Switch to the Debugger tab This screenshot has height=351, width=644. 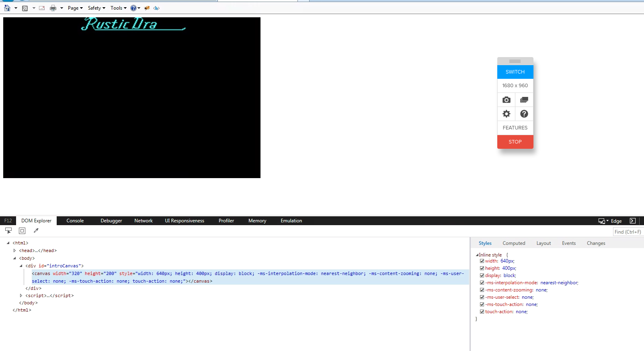(111, 221)
